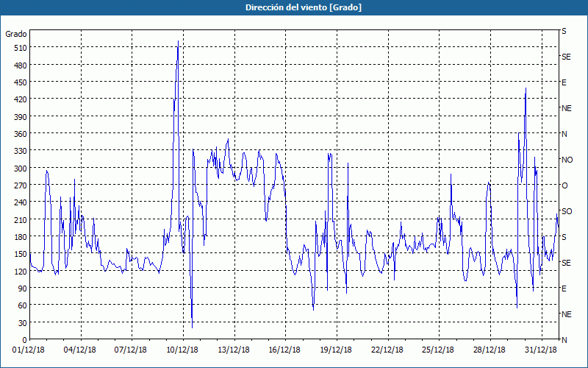This screenshot has height=368, width=588.
Task: Select the 19/12/18 date label
Action: [x=336, y=350]
